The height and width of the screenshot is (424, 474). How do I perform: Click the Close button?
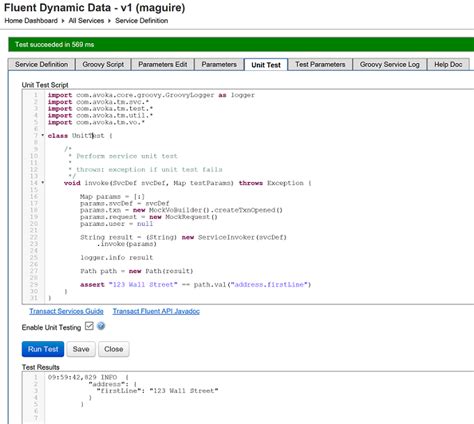click(114, 349)
